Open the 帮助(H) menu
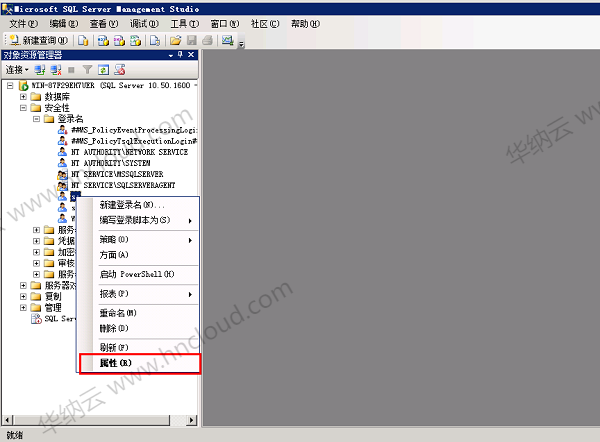600x442 pixels. click(x=305, y=24)
